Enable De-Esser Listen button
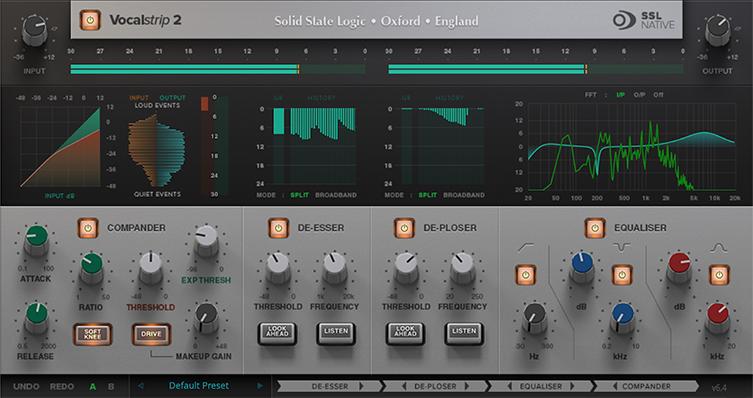This screenshot has height=398, width=753. click(336, 334)
